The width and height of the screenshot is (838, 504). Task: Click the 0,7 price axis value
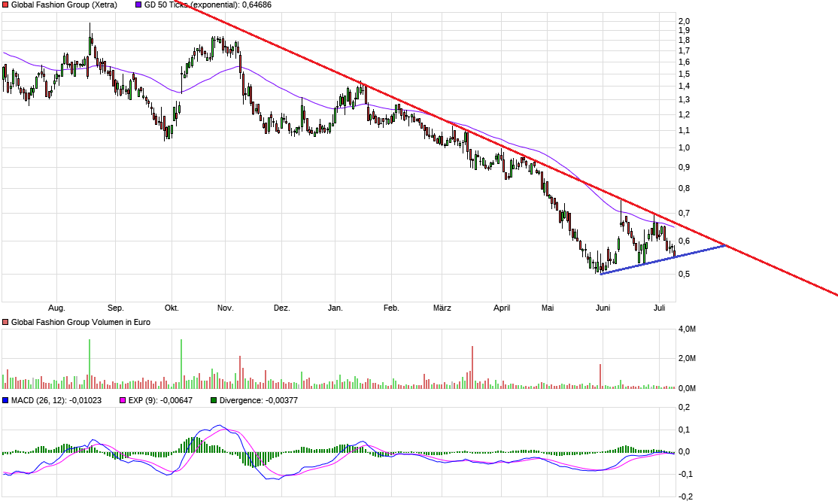[x=684, y=213]
